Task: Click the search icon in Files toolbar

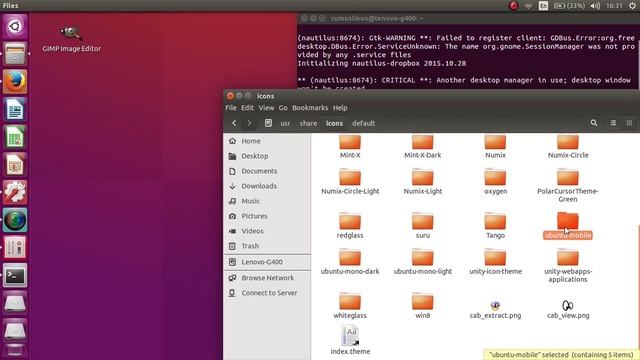Action: 594,123
